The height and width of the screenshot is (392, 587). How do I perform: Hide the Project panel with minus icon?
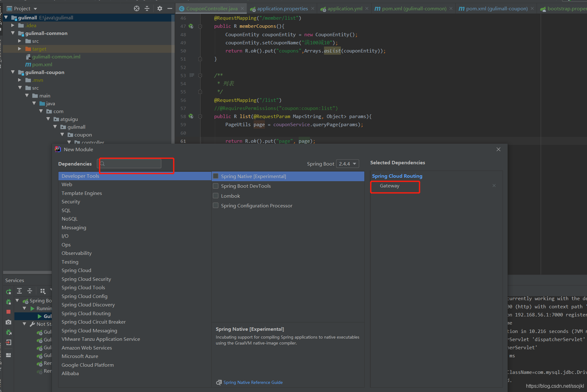tap(170, 8)
